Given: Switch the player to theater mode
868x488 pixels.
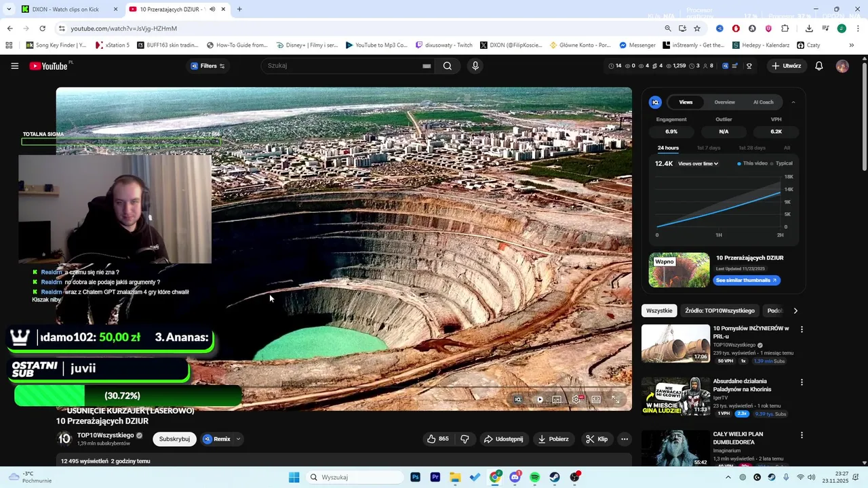Looking at the screenshot, I should pyautogui.click(x=596, y=399).
